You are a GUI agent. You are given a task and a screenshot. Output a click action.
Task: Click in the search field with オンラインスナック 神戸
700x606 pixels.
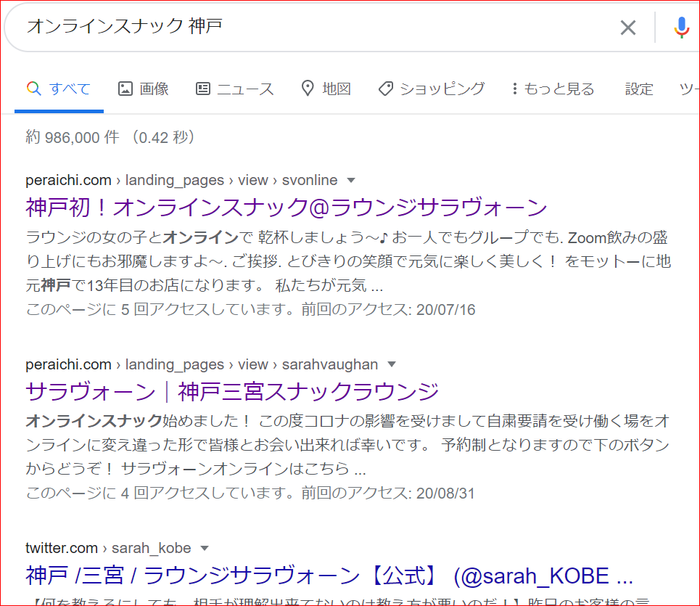click(313, 27)
